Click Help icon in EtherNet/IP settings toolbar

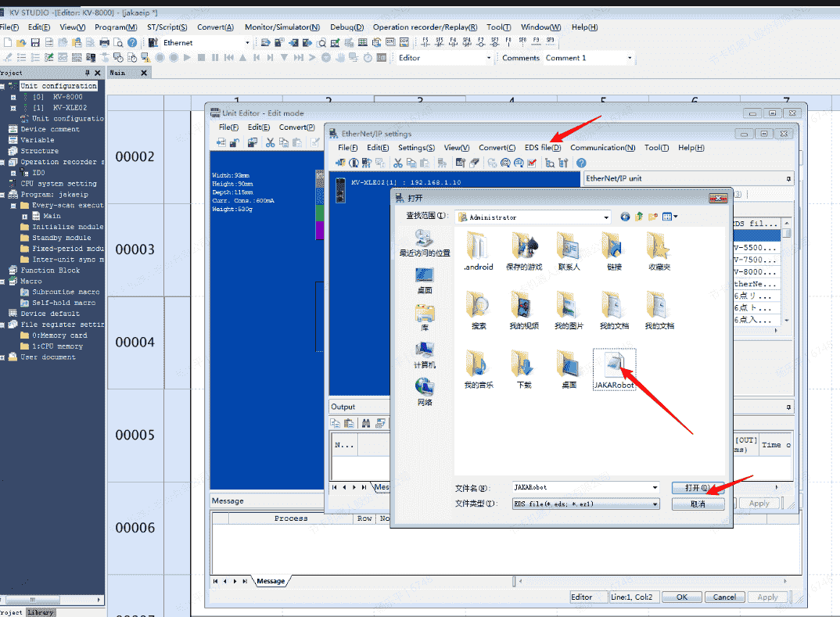[581, 163]
